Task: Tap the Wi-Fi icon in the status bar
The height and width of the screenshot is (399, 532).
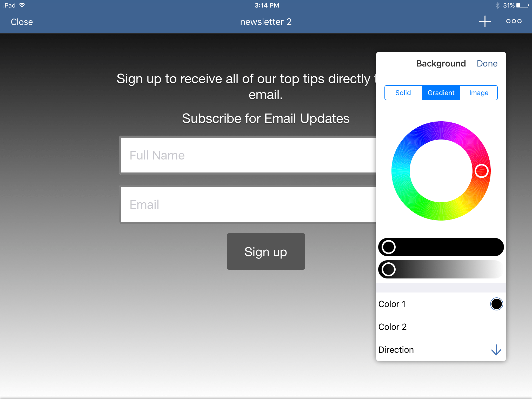Action: coord(22,5)
